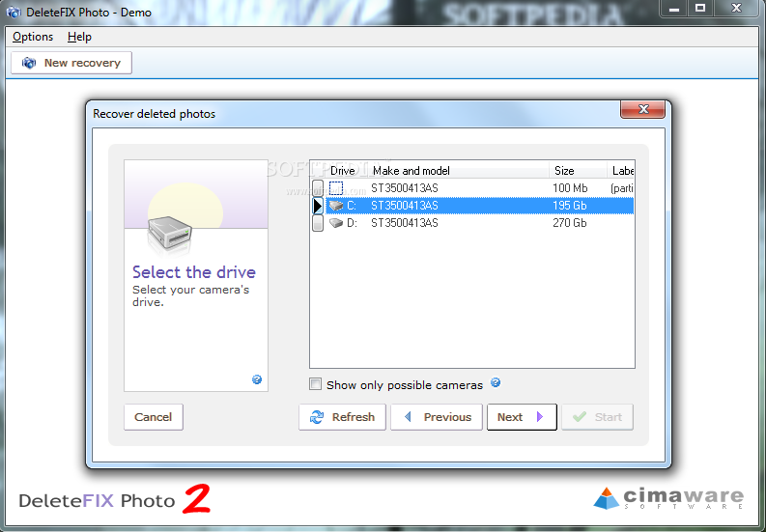The width and height of the screenshot is (766, 532).
Task: Click the Select the drive heading
Action: 194,271
